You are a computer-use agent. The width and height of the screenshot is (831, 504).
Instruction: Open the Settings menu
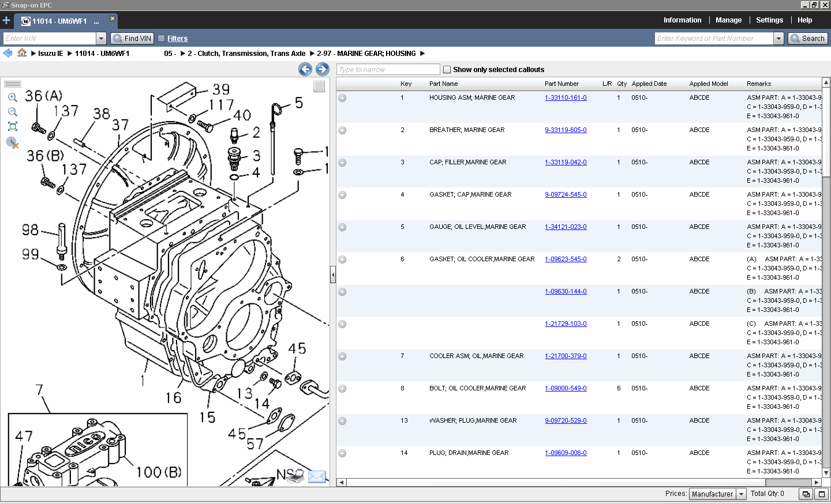coord(769,20)
